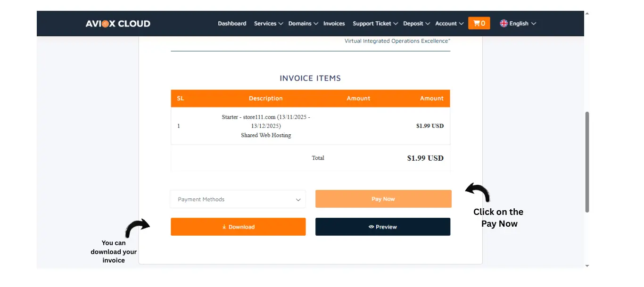This screenshot has height=287, width=644.
Task: Click the Pay Now button
Action: pyautogui.click(x=383, y=199)
